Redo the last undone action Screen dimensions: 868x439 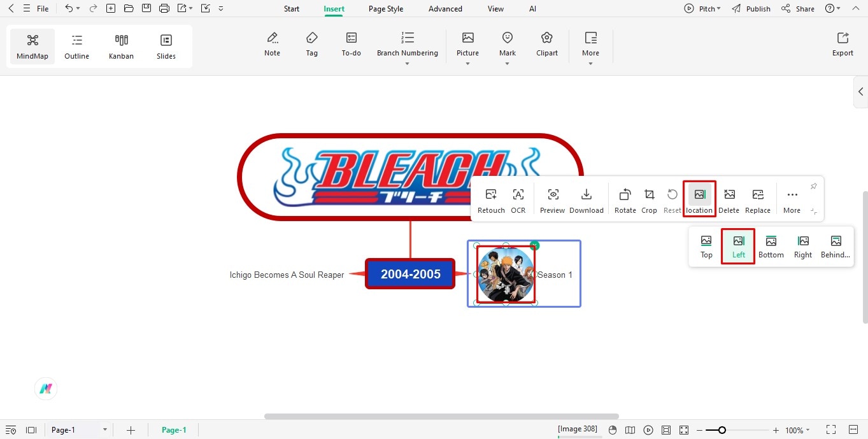click(94, 9)
